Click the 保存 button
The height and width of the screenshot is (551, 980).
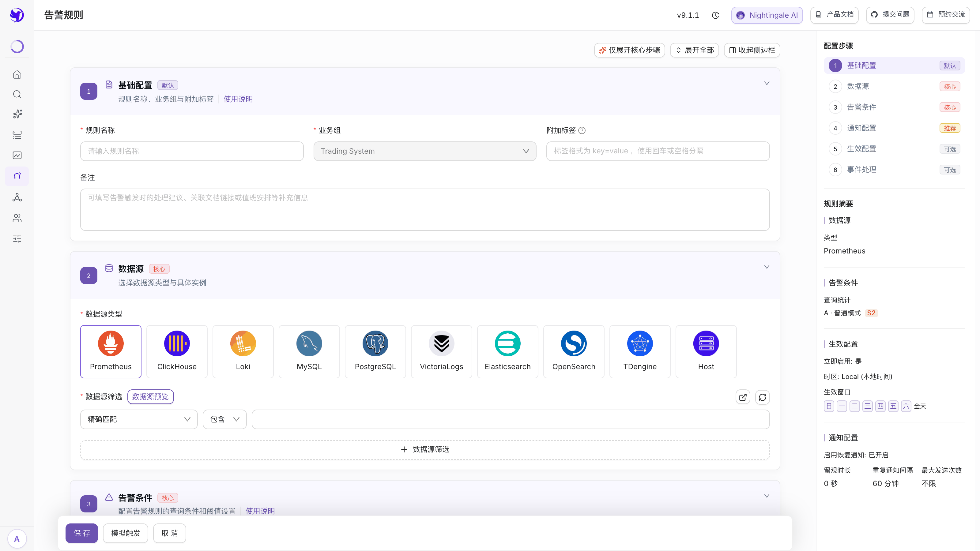[82, 533]
